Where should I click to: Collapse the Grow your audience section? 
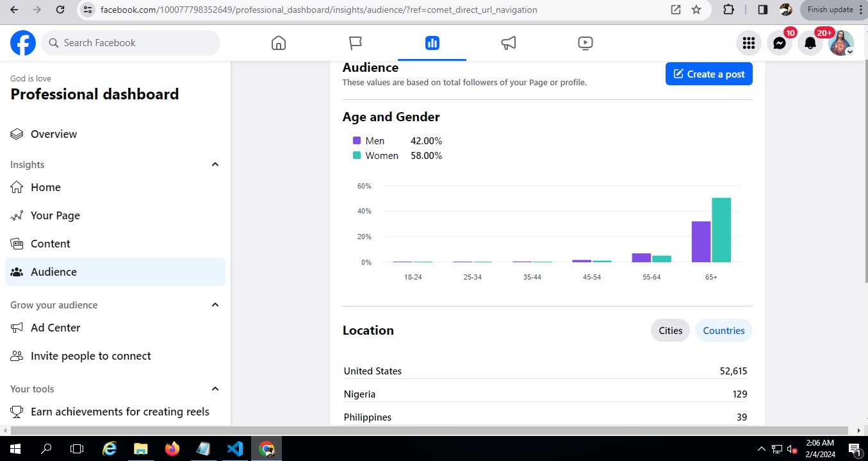pos(215,305)
